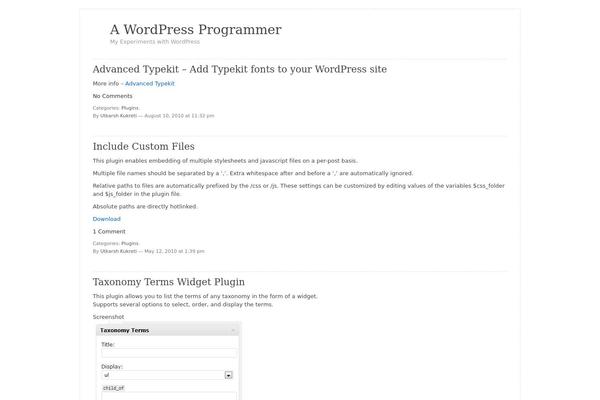Open Utkarsh Kukreti author link dated August 10

click(x=118, y=116)
